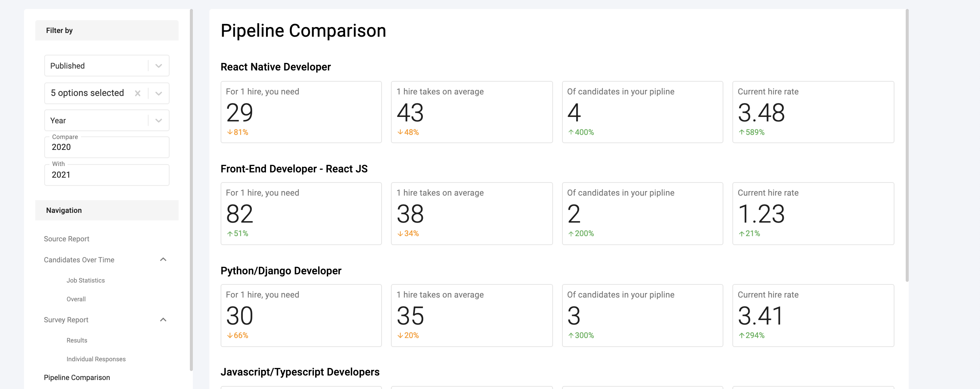
Task: Click the up arrow beside 294%
Action: (x=741, y=335)
